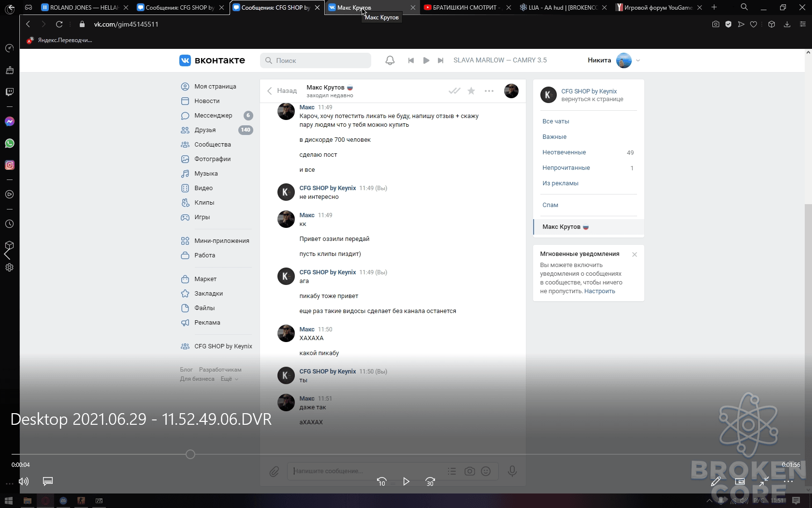Viewport: 812px width, 508px height.
Task: Go to previous track in VK header
Action: 411,60
